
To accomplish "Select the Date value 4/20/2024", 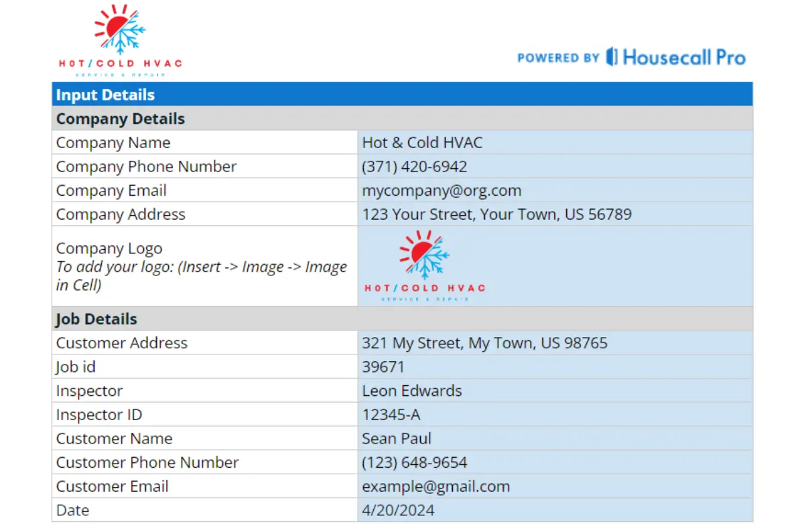I will point(398,511).
